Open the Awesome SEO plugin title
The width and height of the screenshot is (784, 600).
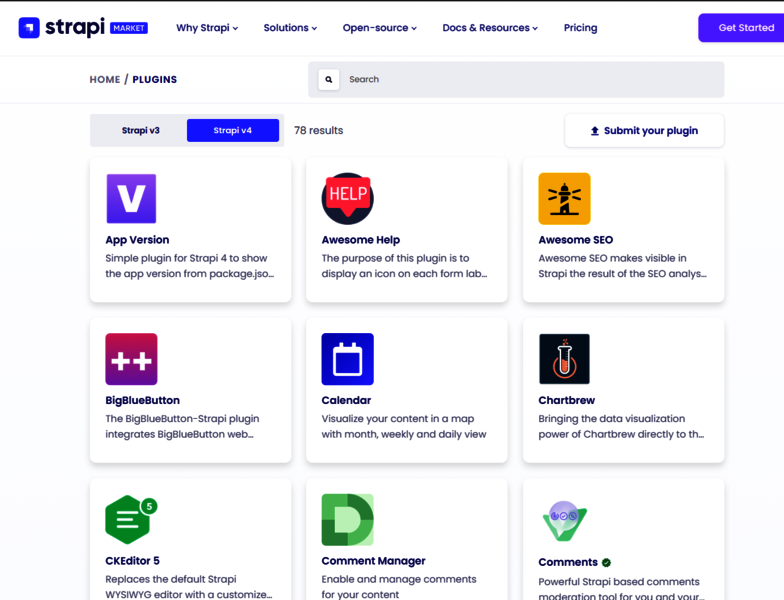(x=576, y=240)
